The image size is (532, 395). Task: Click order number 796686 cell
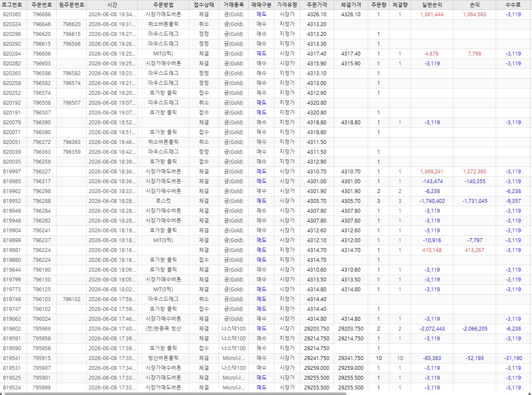pyautogui.click(x=41, y=14)
